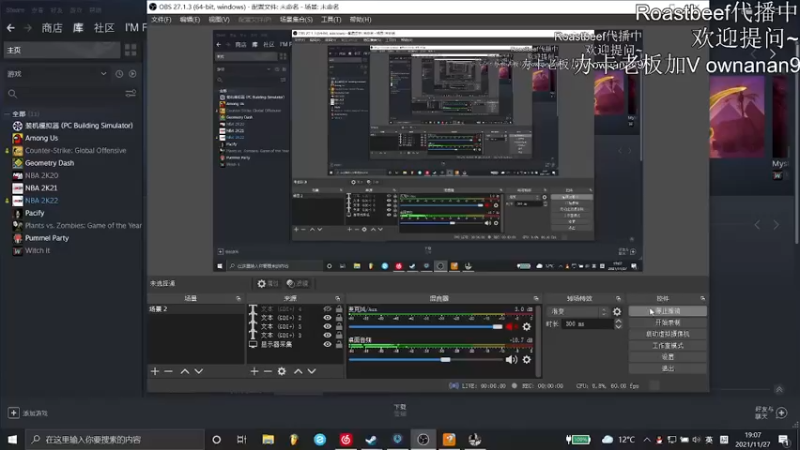800x450 pixels.
Task: Hide the 文本 (GDI+) 5 source
Action: pos(327,327)
